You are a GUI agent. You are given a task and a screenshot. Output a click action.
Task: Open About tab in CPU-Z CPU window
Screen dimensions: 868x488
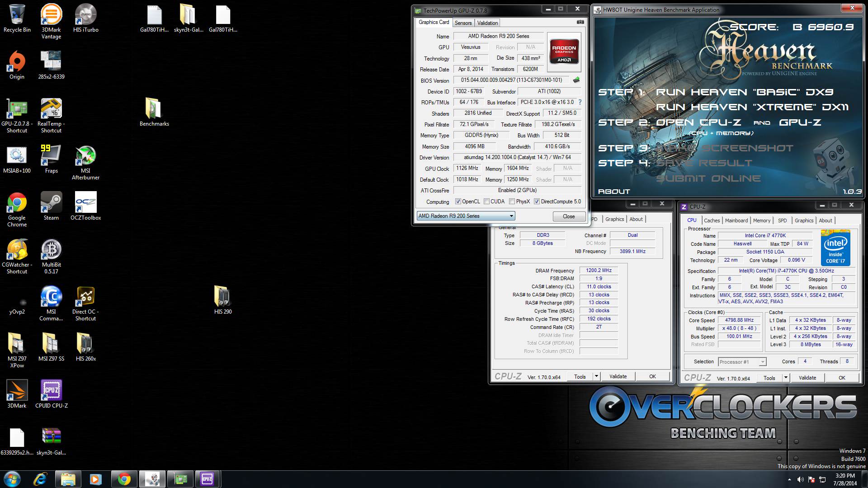(x=825, y=221)
